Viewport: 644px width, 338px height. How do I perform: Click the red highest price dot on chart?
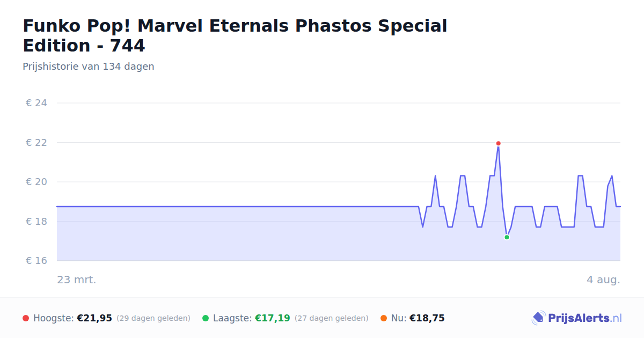coord(498,143)
